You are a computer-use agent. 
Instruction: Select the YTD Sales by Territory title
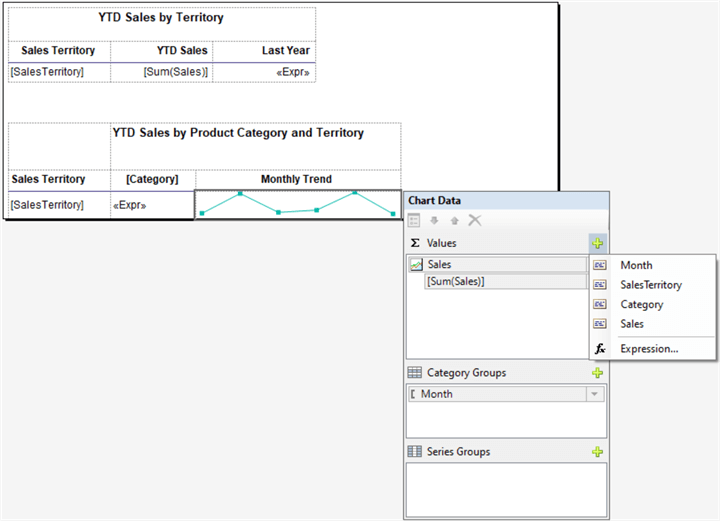[161, 18]
